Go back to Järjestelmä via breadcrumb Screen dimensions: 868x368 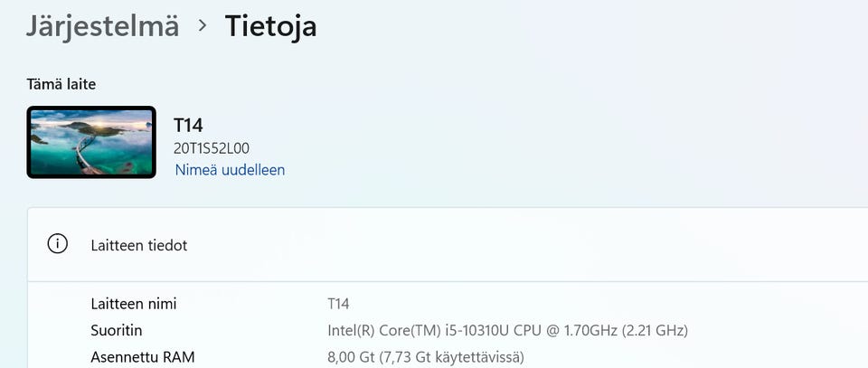(102, 25)
